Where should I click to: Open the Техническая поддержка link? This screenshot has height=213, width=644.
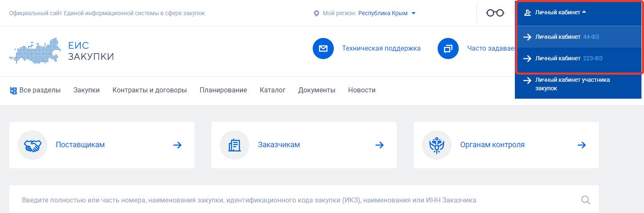(x=381, y=49)
